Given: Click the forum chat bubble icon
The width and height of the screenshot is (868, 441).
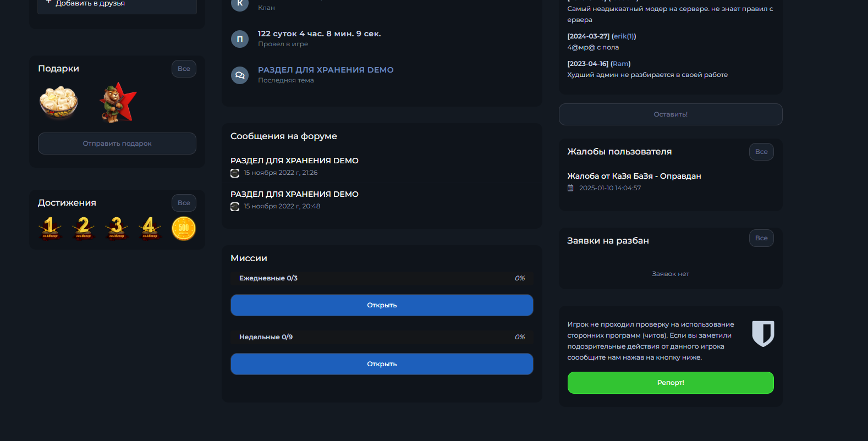Looking at the screenshot, I should point(240,75).
